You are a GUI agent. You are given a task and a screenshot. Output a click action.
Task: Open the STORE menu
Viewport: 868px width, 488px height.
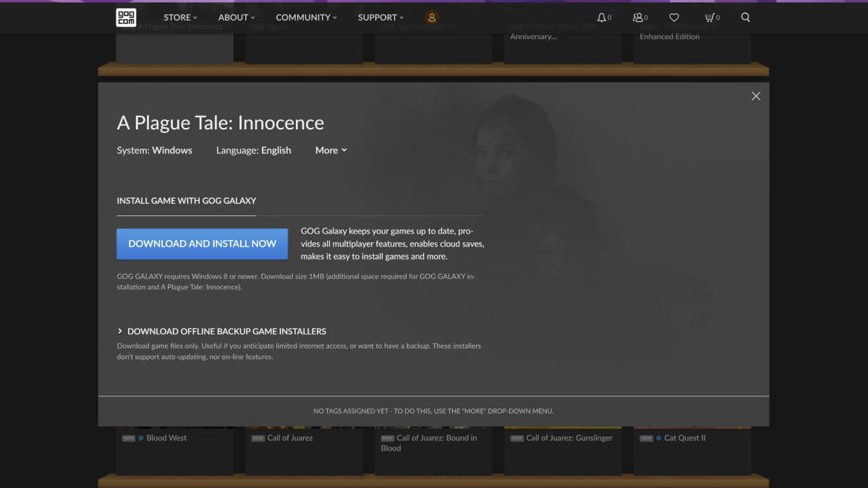pyautogui.click(x=177, y=17)
